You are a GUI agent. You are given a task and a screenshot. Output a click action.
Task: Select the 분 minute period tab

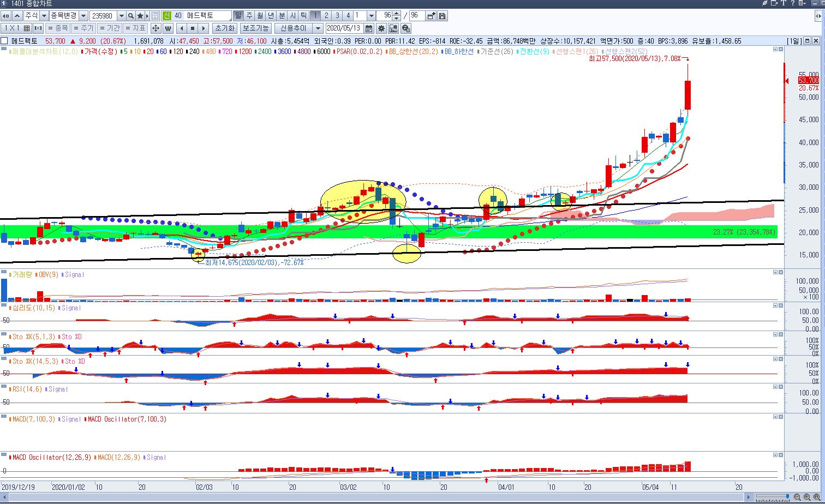point(282,16)
